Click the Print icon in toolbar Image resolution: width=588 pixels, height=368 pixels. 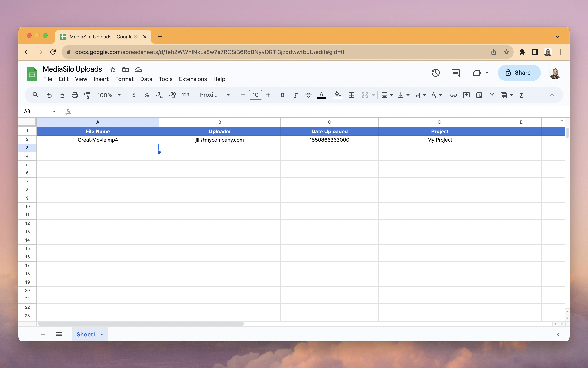74,95
